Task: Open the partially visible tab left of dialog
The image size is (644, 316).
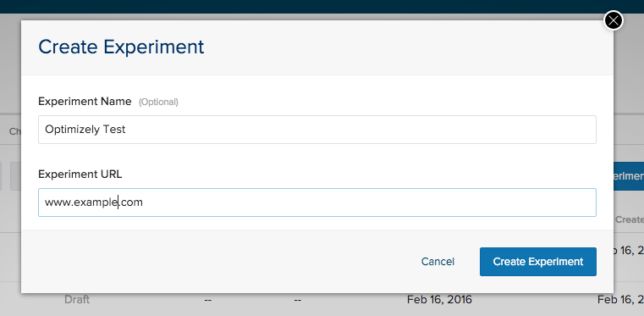Action: (x=14, y=131)
